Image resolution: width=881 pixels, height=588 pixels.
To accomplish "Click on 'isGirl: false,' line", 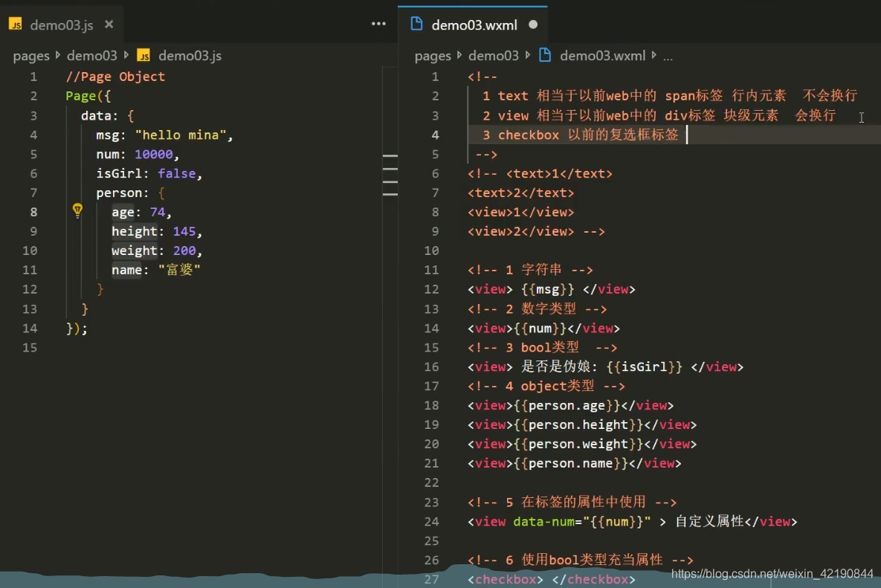I will click(x=149, y=173).
